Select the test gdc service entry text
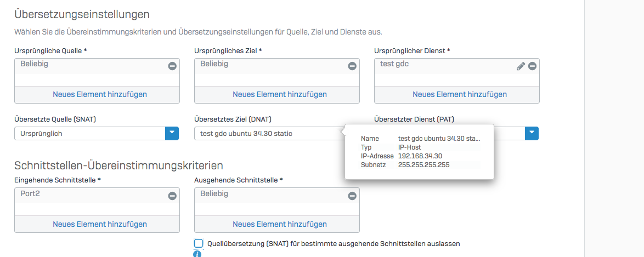Image resolution: width=644 pixels, height=257 pixels. (x=394, y=64)
